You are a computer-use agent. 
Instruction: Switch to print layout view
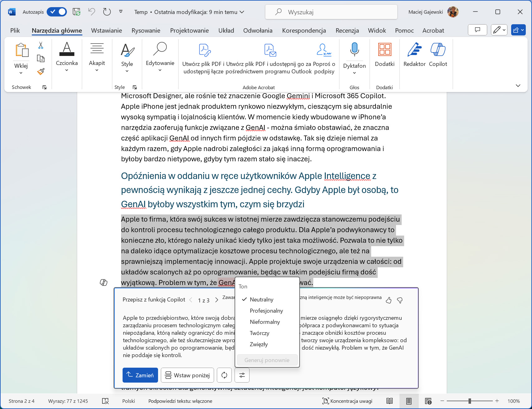409,401
